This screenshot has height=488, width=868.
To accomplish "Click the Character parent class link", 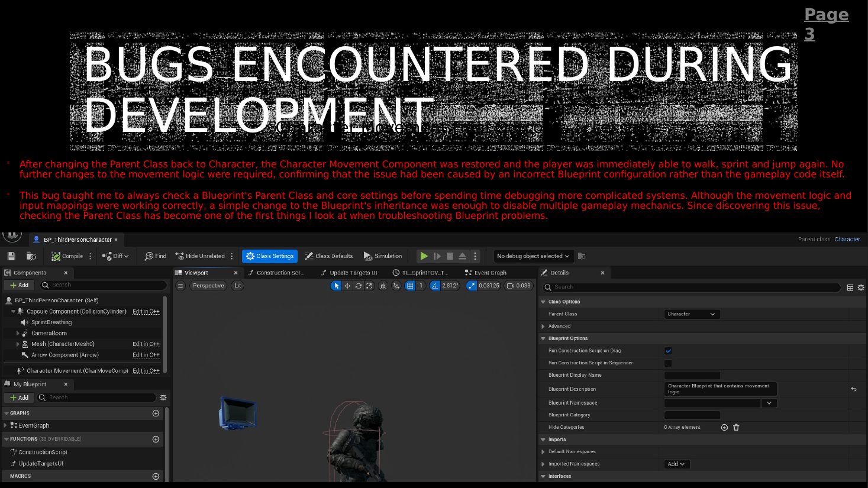I will click(847, 240).
